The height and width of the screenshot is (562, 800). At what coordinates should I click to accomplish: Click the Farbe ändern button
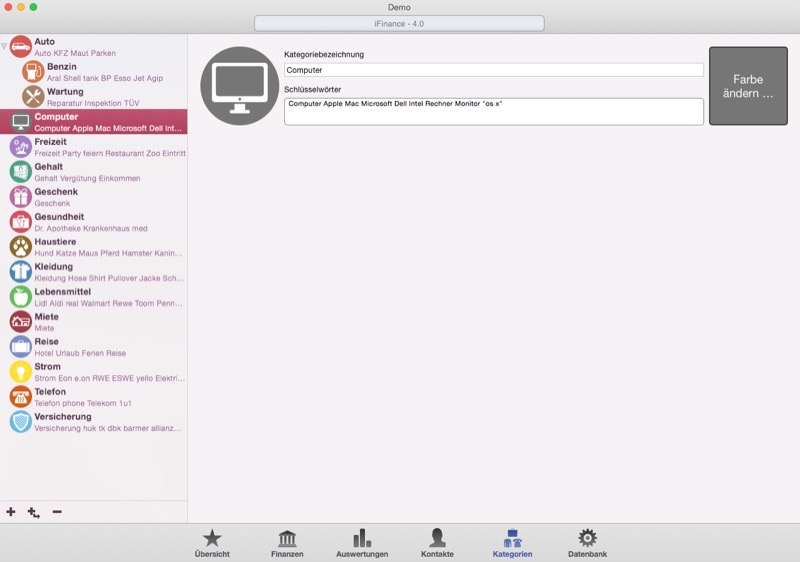(748, 86)
